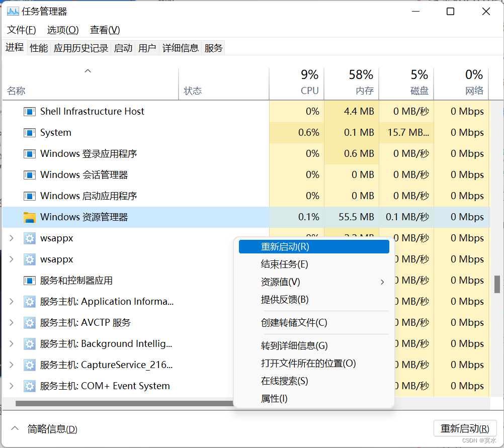
Task: Select the Windows 启动应用程序 row
Action: tap(246, 196)
